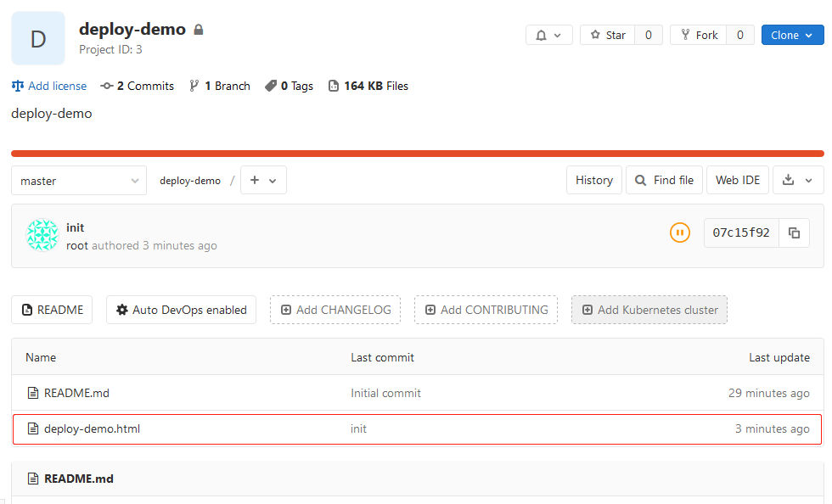Screen dimensions: 832x504
Task: Click the Star button
Action: (608, 35)
